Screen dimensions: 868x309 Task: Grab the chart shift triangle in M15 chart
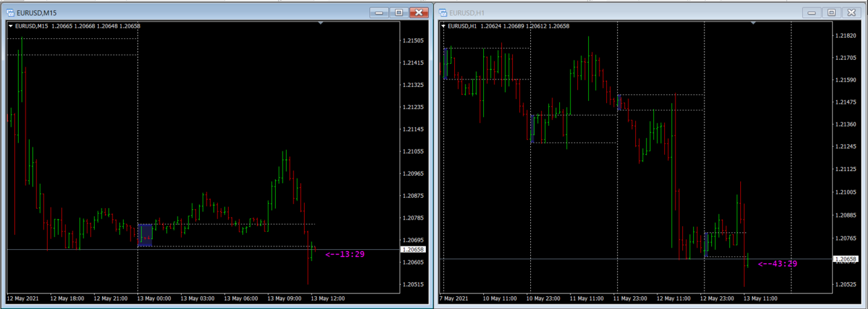[x=321, y=24]
